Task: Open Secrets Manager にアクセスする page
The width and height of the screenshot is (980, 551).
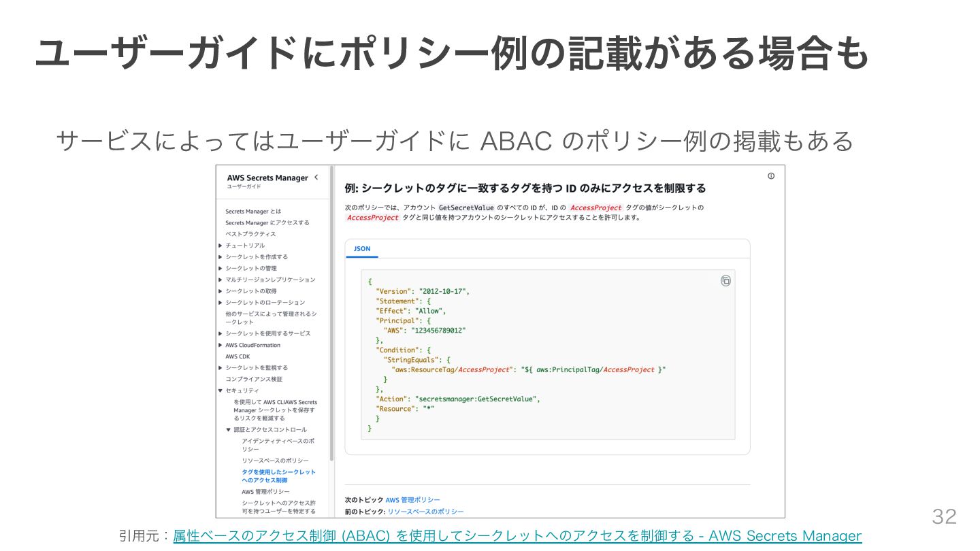Action: pos(267,222)
